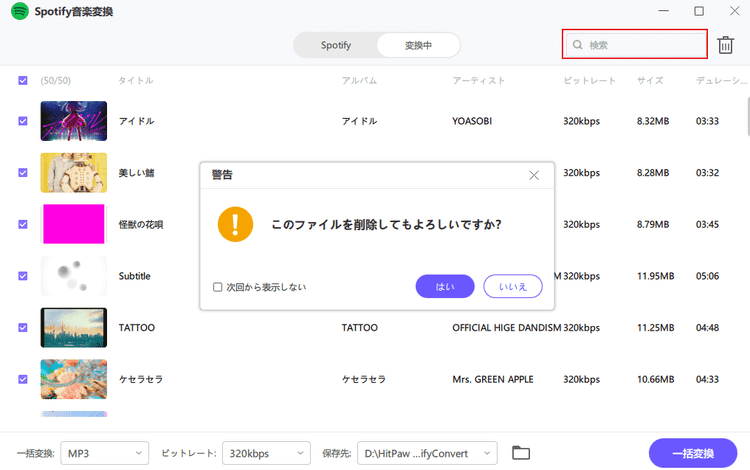Click the Subtitle album cover thumbnail
Screen dimensions: 750x470
click(74, 276)
